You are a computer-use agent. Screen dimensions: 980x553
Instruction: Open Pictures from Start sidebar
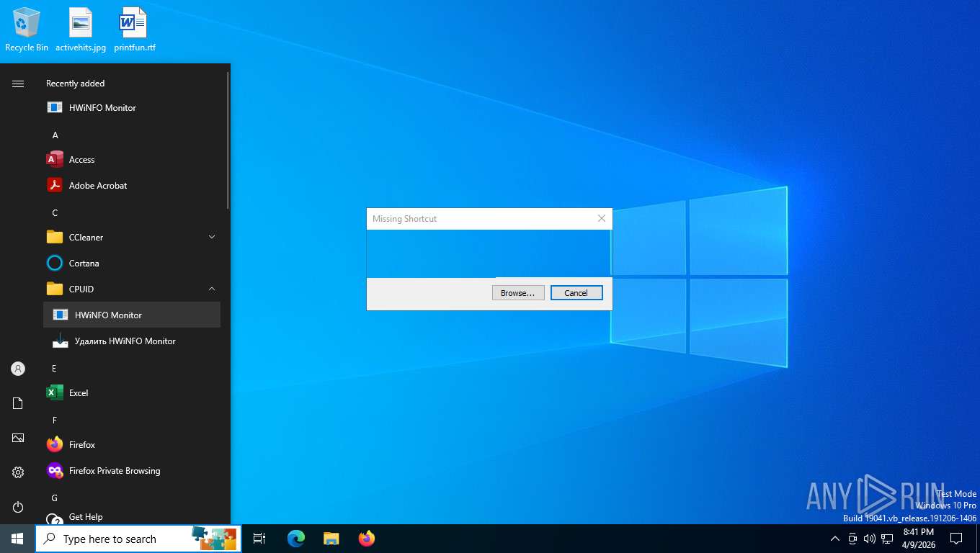point(18,438)
